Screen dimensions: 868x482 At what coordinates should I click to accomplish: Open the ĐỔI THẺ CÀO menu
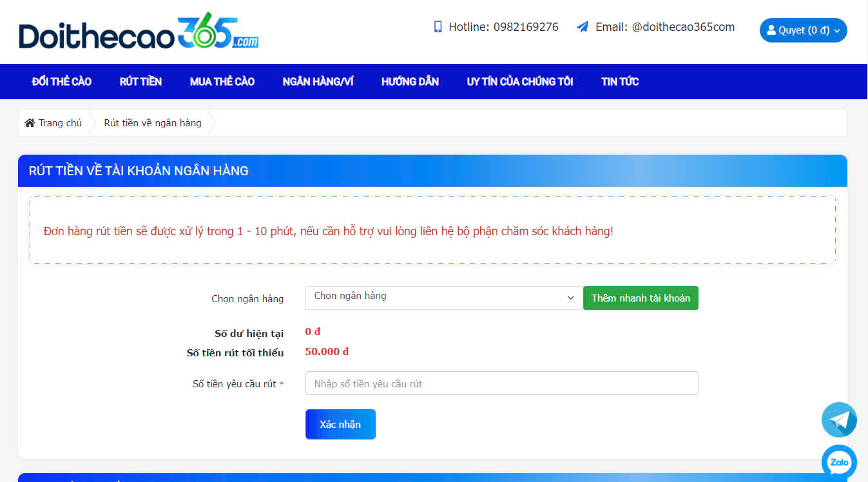pyautogui.click(x=62, y=81)
